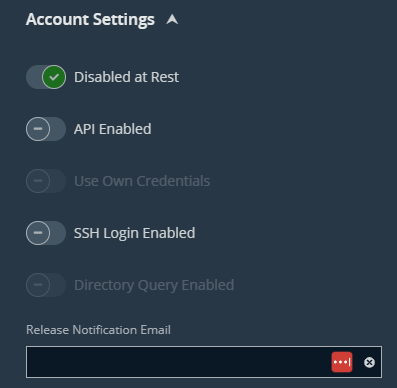Click the Release Notification Email label
The height and width of the screenshot is (388, 397).
(x=98, y=330)
